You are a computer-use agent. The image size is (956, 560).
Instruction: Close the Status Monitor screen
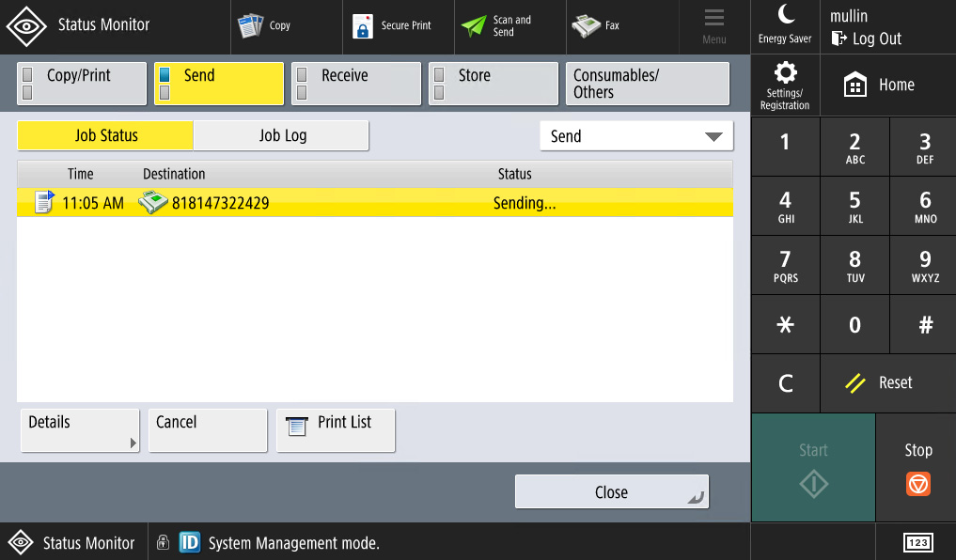click(612, 491)
